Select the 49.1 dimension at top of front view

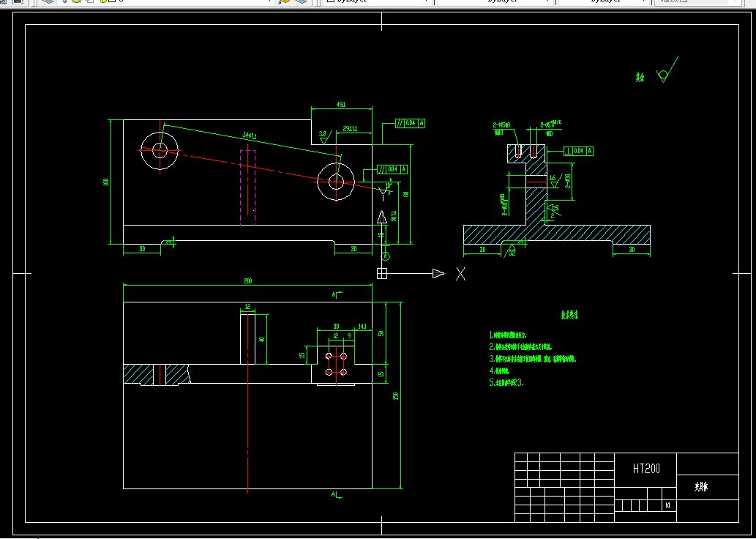point(341,104)
